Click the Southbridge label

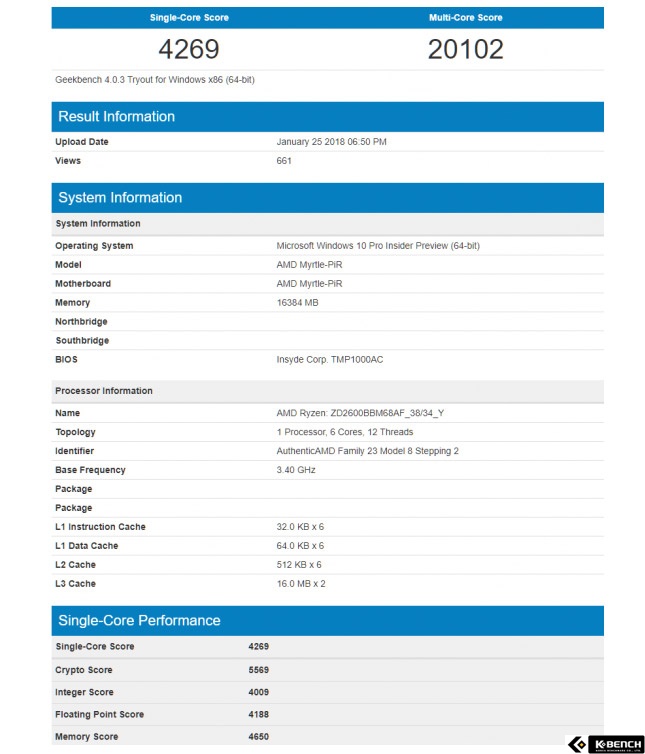point(82,340)
